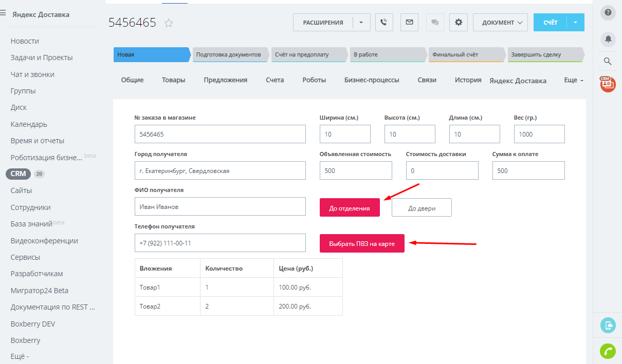The image size is (622, 364).
Task: Open Новости in the sidebar
Action: coord(25,41)
